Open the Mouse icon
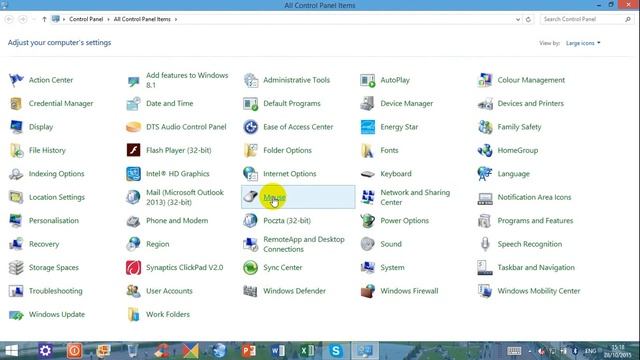 click(251, 197)
